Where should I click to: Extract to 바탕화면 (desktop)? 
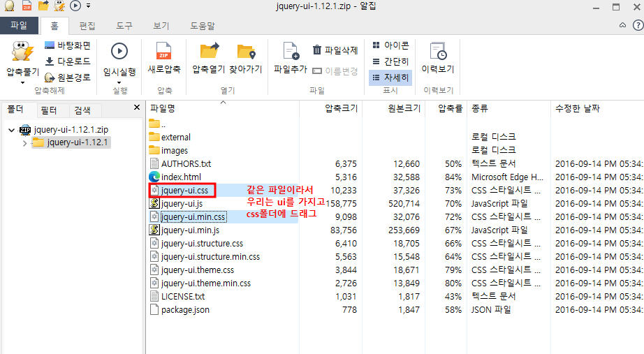coord(67,45)
